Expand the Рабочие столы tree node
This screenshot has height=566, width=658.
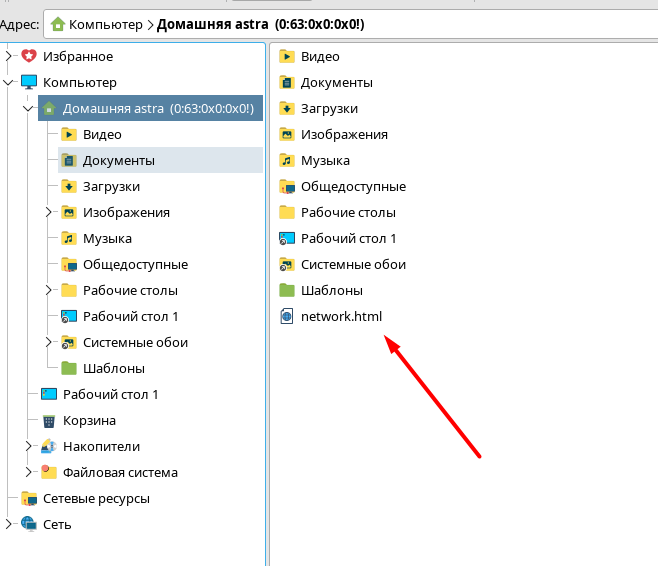(49, 290)
